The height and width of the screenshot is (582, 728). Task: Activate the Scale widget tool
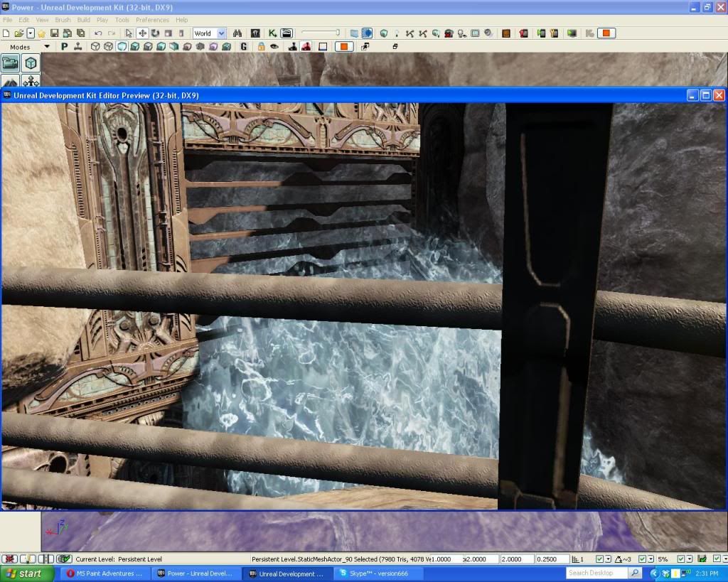point(168,33)
